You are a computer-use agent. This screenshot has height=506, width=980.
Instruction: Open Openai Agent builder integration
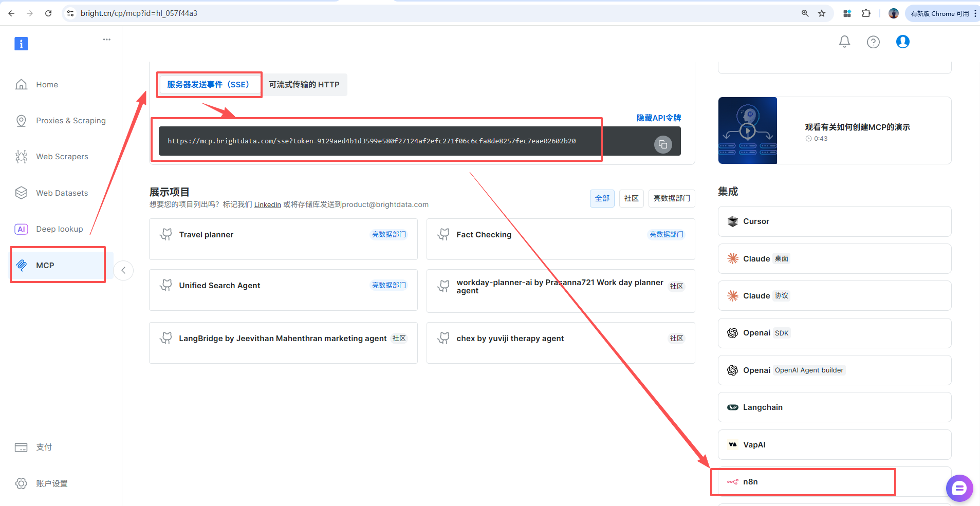tap(835, 370)
